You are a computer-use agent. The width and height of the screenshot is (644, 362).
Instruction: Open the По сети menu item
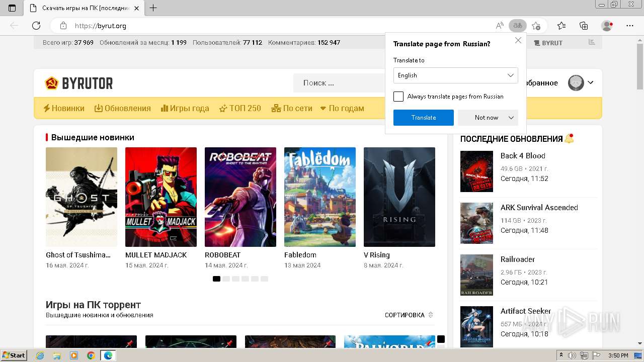(x=292, y=108)
